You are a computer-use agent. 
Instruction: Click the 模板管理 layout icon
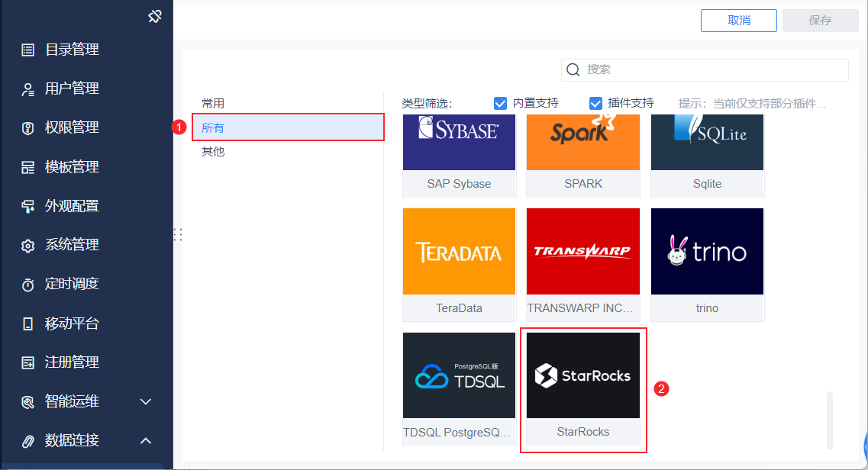[27, 167]
